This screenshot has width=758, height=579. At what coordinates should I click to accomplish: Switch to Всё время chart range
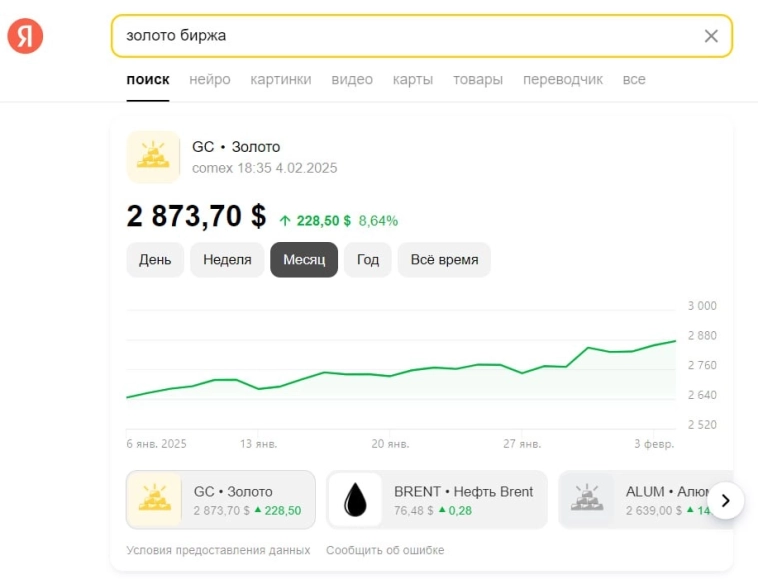pos(444,260)
